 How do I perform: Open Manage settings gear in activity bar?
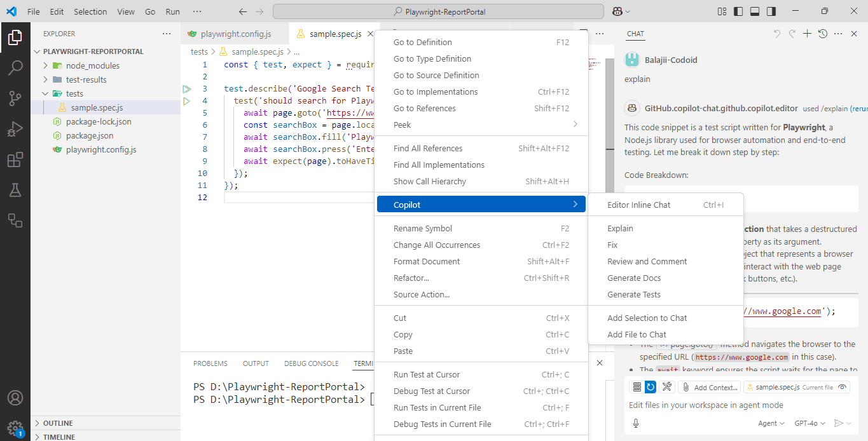pos(15,429)
